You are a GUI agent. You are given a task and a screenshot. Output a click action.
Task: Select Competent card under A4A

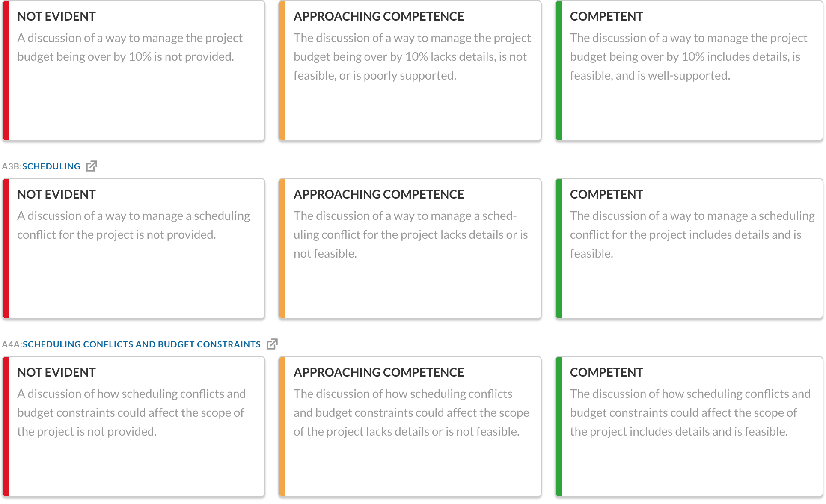click(689, 427)
